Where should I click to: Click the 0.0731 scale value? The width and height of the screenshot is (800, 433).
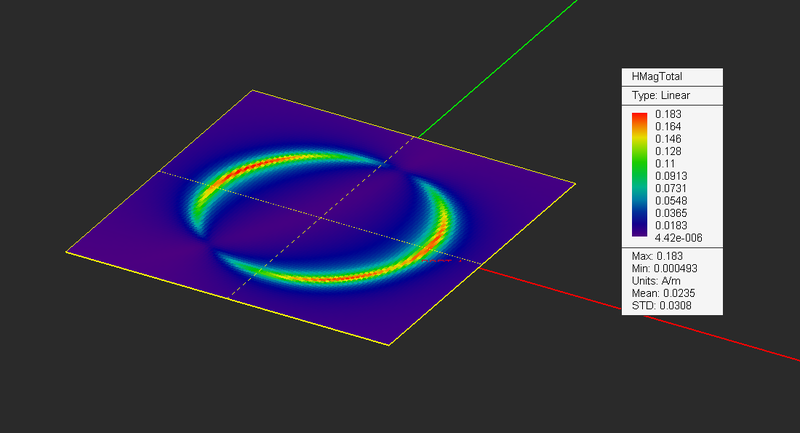point(671,188)
